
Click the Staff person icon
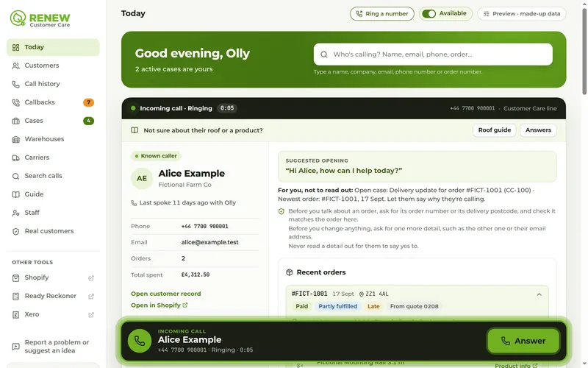point(15,213)
